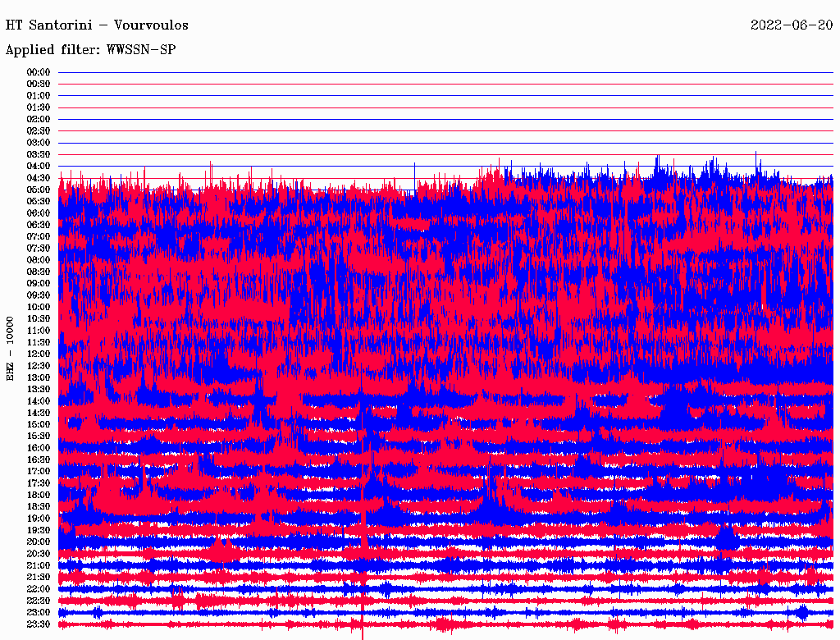
Task: Click the 14:00 time label
Action: click(39, 401)
